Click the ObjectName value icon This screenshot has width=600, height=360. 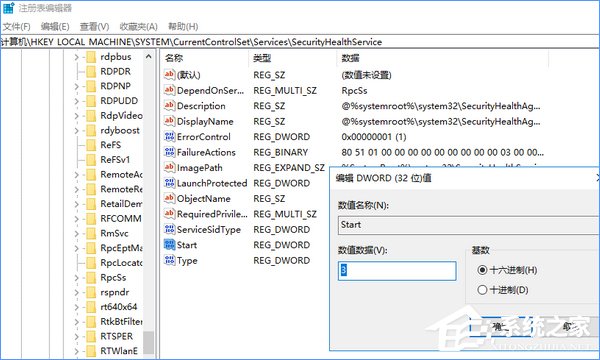click(x=169, y=199)
